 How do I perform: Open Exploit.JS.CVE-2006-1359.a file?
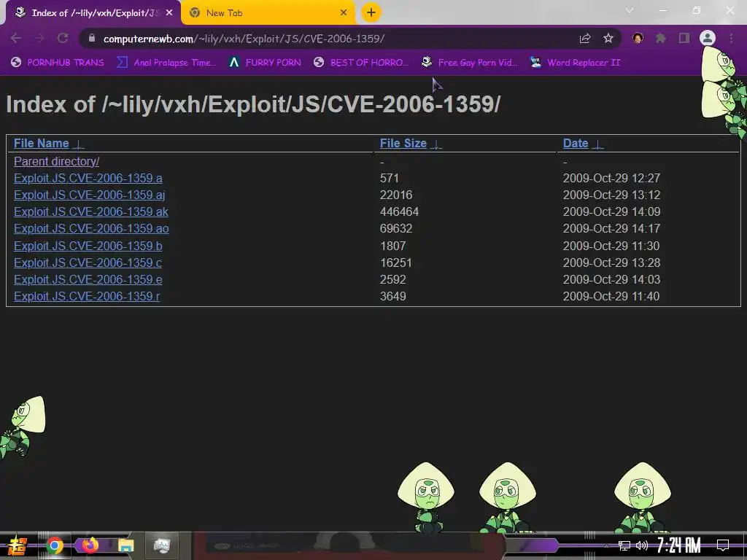pos(88,178)
